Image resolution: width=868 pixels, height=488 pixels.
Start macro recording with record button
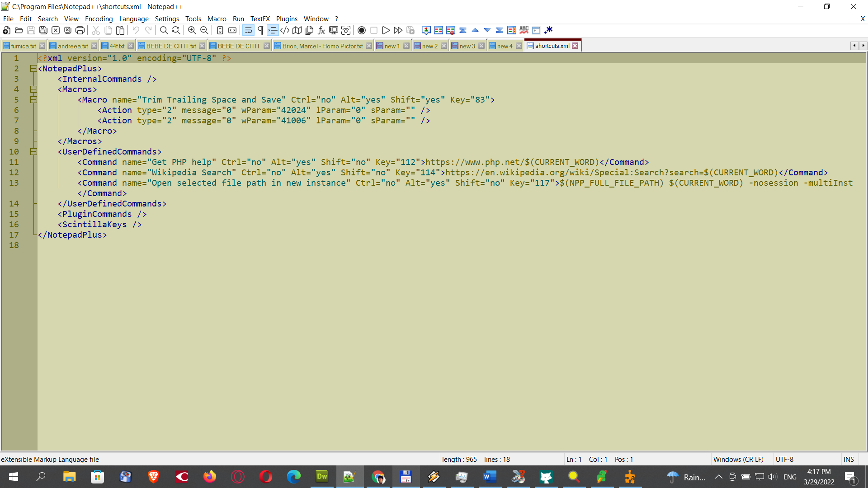pyautogui.click(x=362, y=30)
